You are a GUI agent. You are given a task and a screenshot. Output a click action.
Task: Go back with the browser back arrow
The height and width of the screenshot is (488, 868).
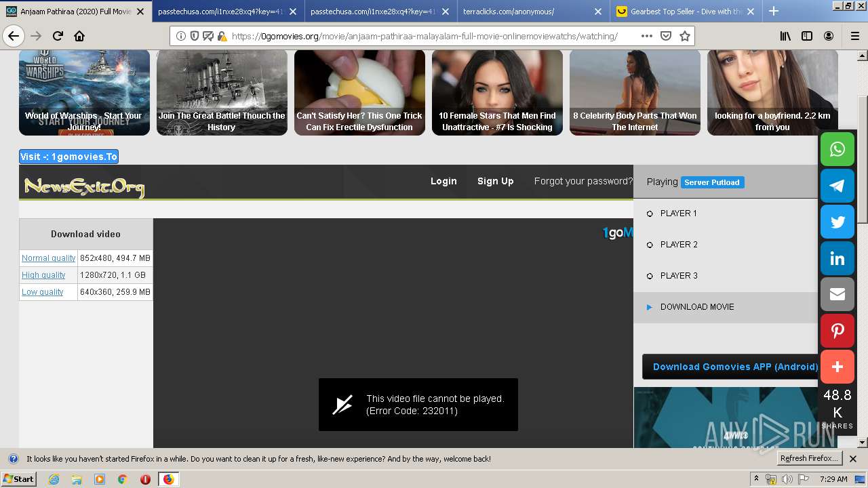tap(14, 36)
